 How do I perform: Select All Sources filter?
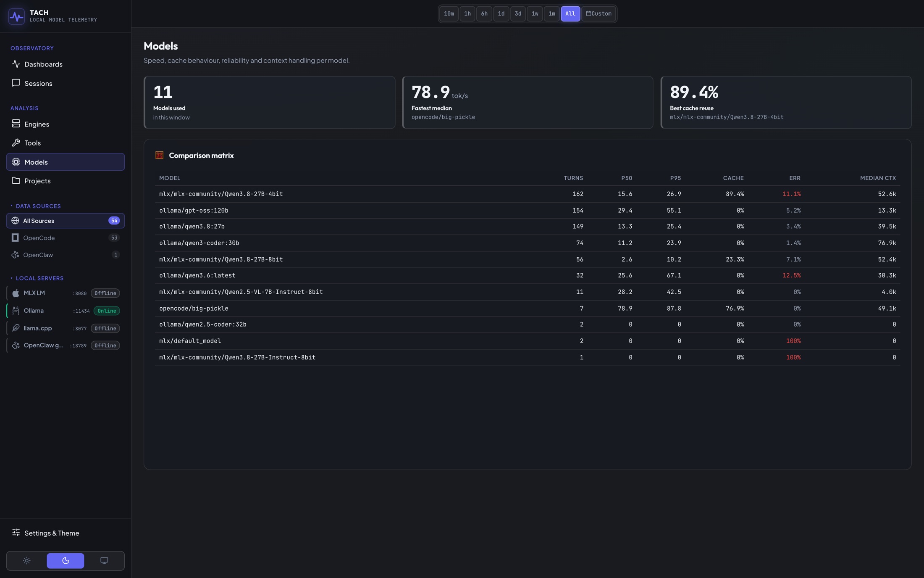(x=66, y=221)
